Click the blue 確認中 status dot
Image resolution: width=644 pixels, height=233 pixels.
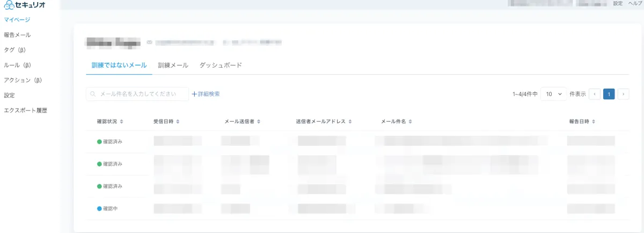99,208
